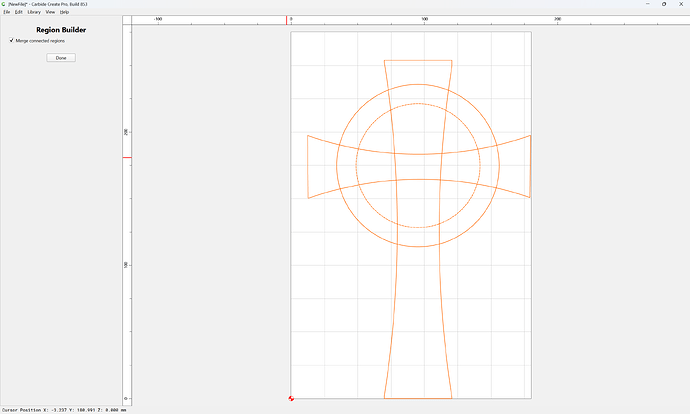Select the right flared arm of the cross

(x=515, y=166)
